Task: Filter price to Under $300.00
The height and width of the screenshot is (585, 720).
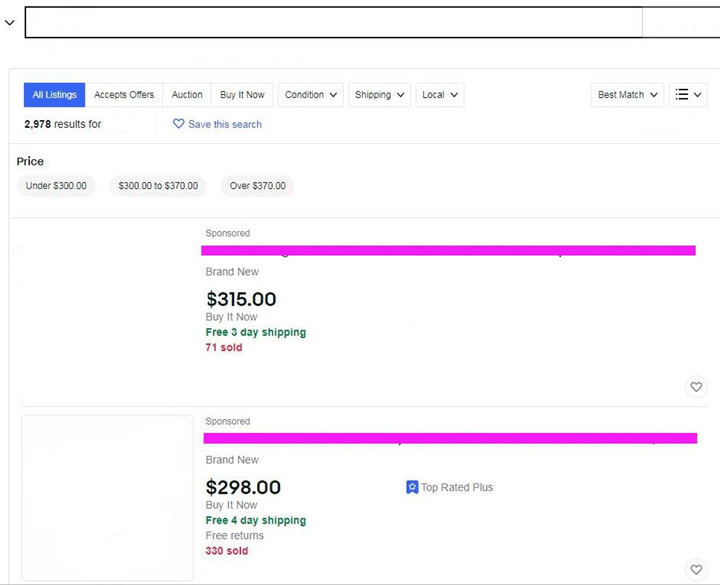Action: [56, 186]
